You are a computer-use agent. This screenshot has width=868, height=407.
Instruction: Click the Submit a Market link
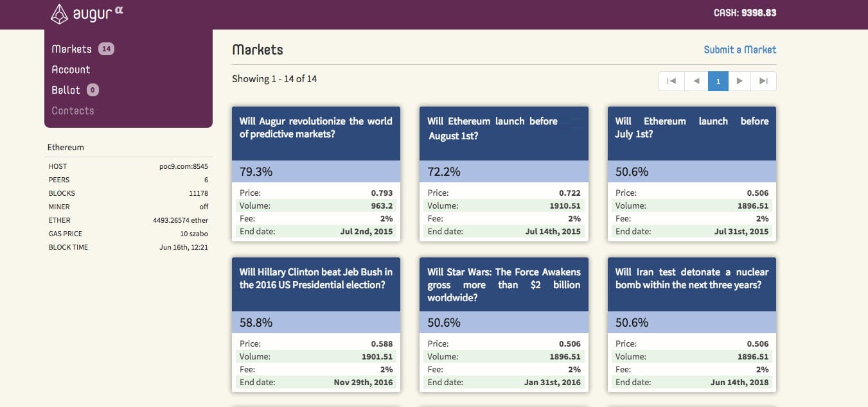pos(740,49)
